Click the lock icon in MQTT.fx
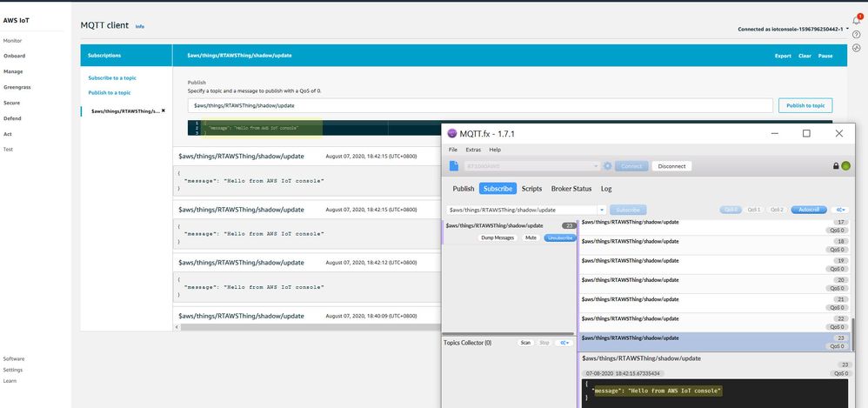 click(x=836, y=166)
